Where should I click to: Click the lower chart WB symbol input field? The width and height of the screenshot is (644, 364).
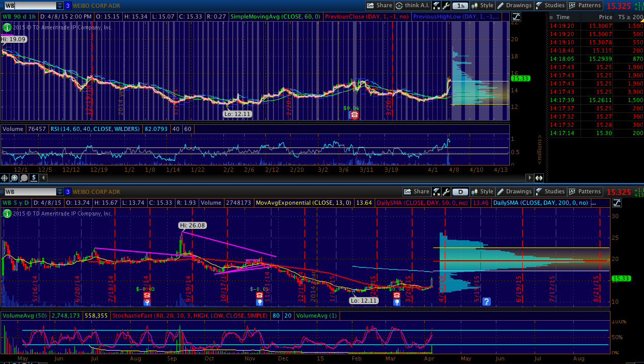(28, 192)
